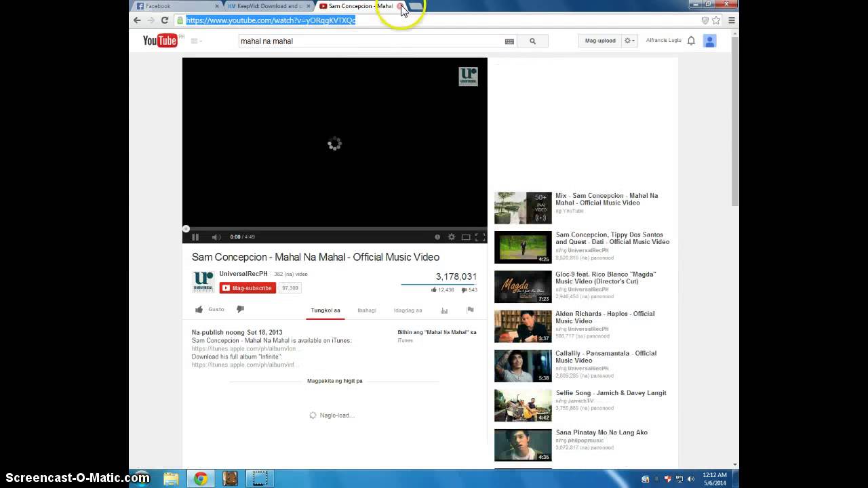
Task: Reload the page
Action: (x=164, y=20)
